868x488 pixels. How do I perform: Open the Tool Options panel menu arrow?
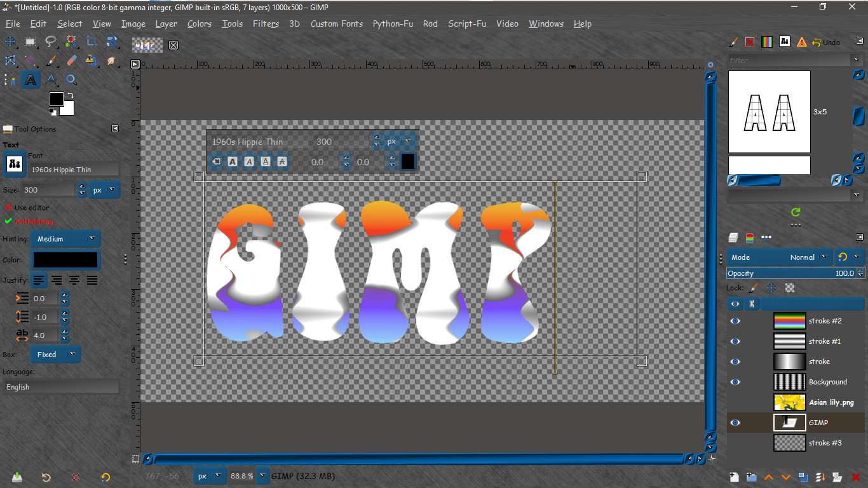(x=115, y=128)
